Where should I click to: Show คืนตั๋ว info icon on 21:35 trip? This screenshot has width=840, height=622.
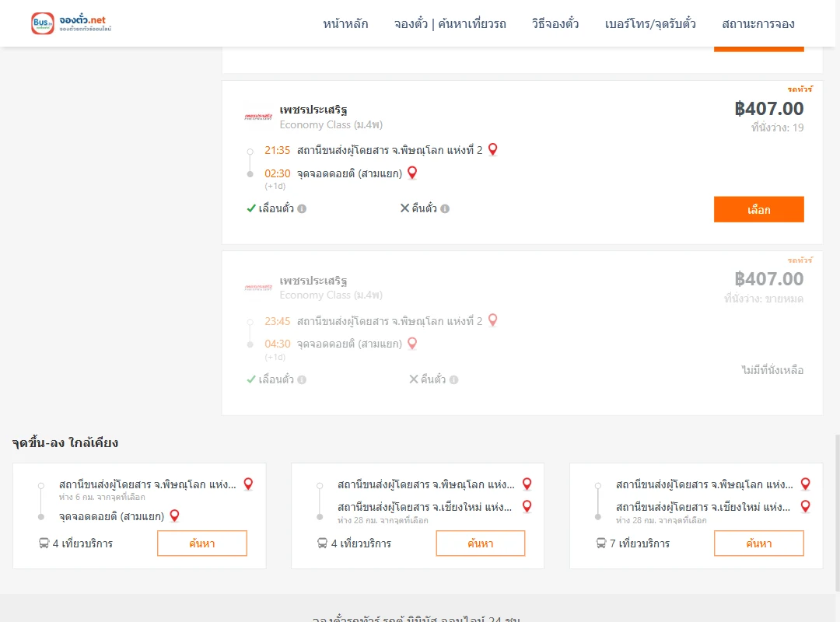pos(445,209)
